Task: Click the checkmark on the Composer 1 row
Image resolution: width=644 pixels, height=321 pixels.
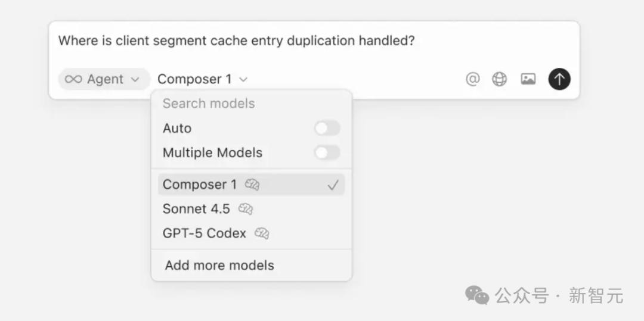Action: (x=333, y=185)
